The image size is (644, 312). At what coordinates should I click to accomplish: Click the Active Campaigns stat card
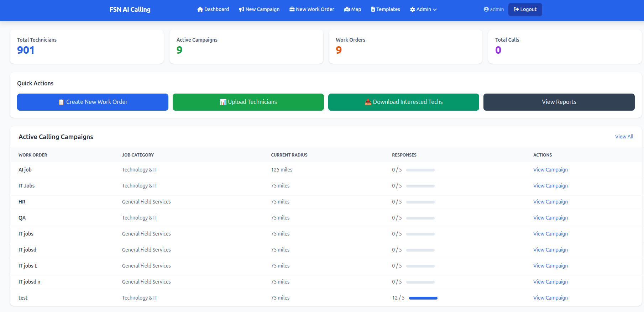[x=246, y=47]
